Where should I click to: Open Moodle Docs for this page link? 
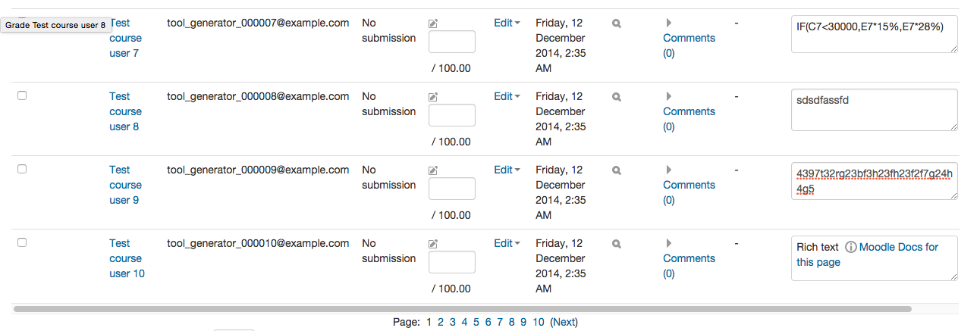click(x=867, y=254)
